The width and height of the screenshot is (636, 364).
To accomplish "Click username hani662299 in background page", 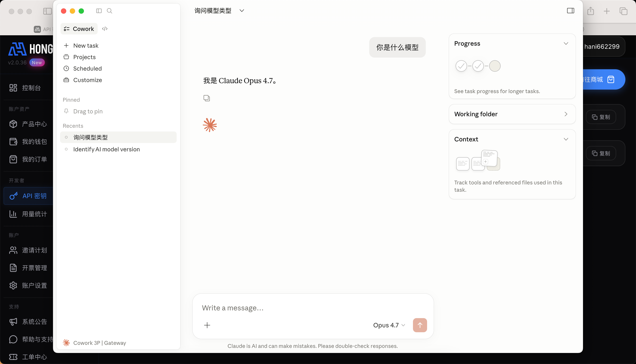I will pos(602,47).
